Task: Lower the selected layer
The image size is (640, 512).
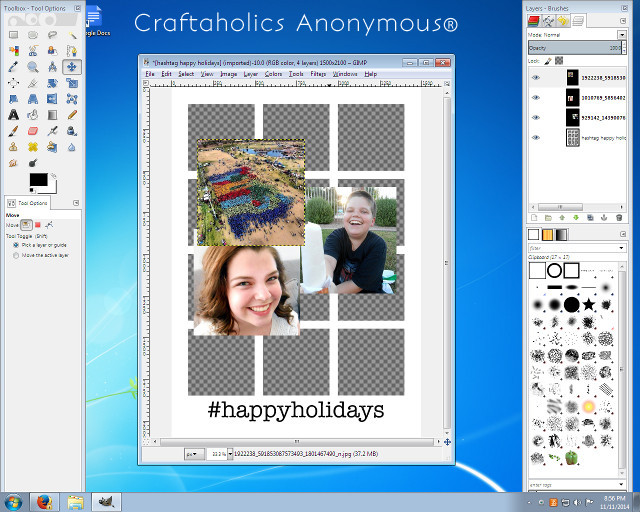Action: (576, 218)
